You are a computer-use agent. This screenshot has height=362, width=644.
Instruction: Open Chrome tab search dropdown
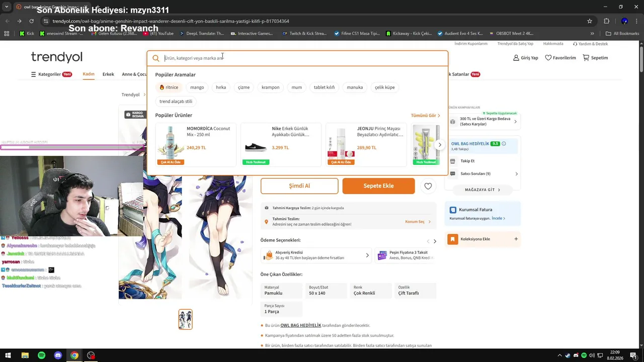[7, 7]
